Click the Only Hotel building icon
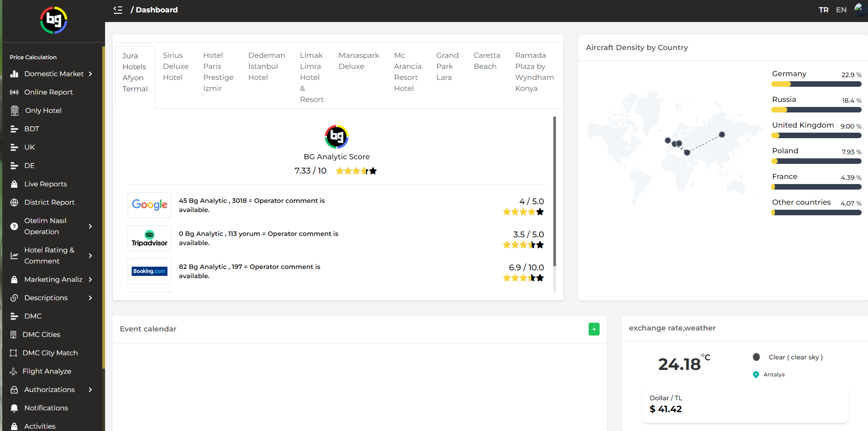The image size is (868, 431). 15,111
